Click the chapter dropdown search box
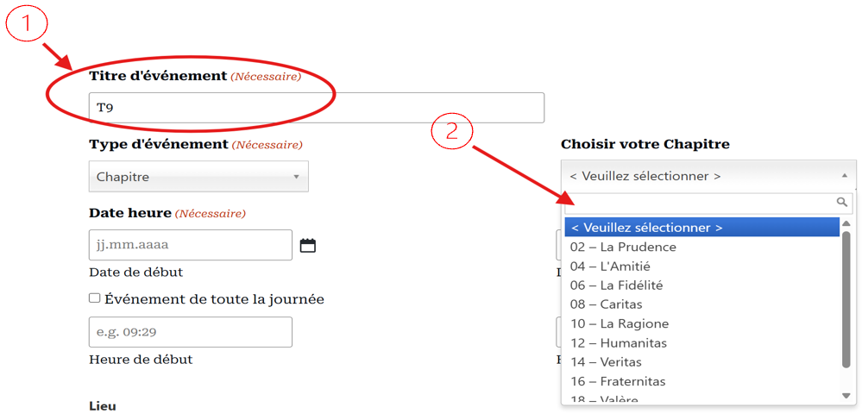 [699, 204]
